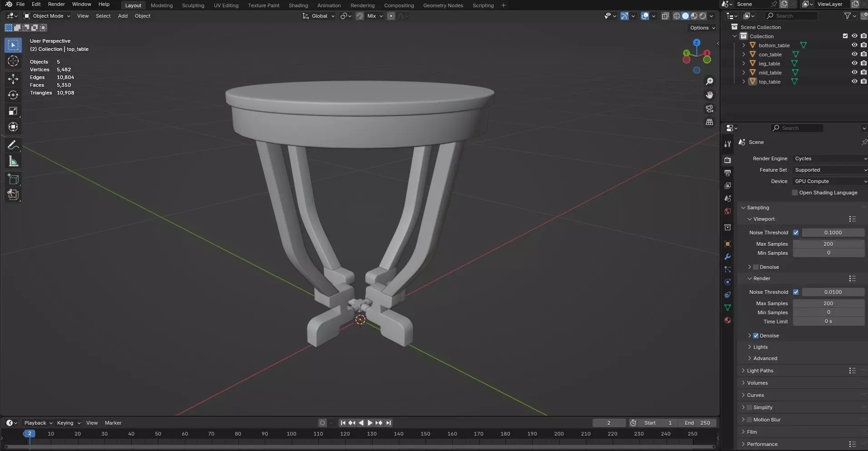
Task: Open the viewport Add menu
Action: (123, 16)
